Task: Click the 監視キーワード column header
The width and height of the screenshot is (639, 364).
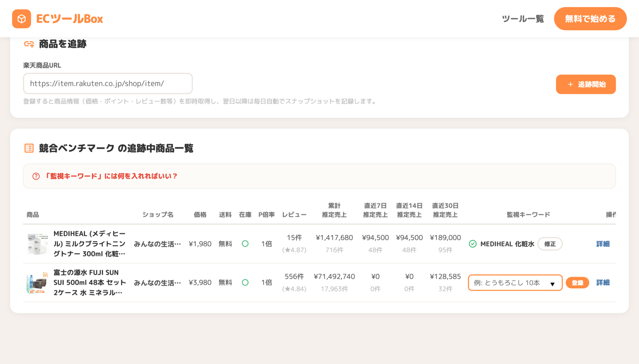Action: coord(528,215)
